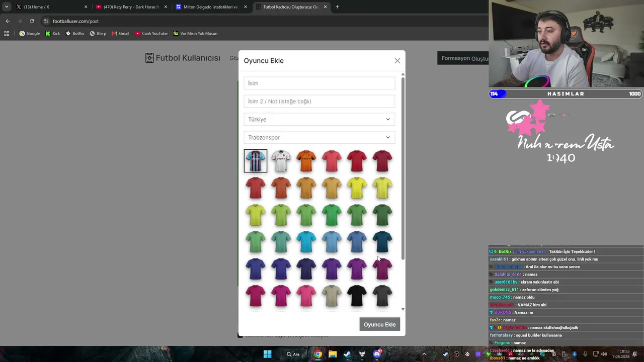Open the Chrome apps grid shortcut

(7, 34)
